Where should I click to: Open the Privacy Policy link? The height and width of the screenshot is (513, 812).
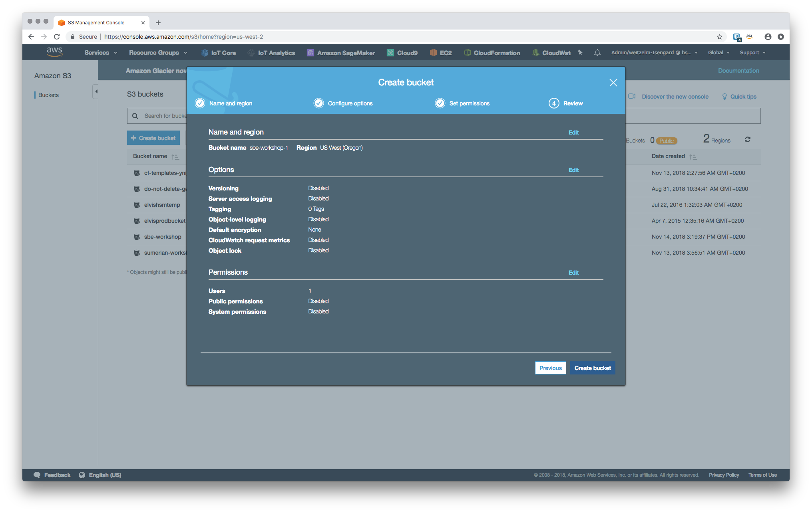click(x=724, y=475)
